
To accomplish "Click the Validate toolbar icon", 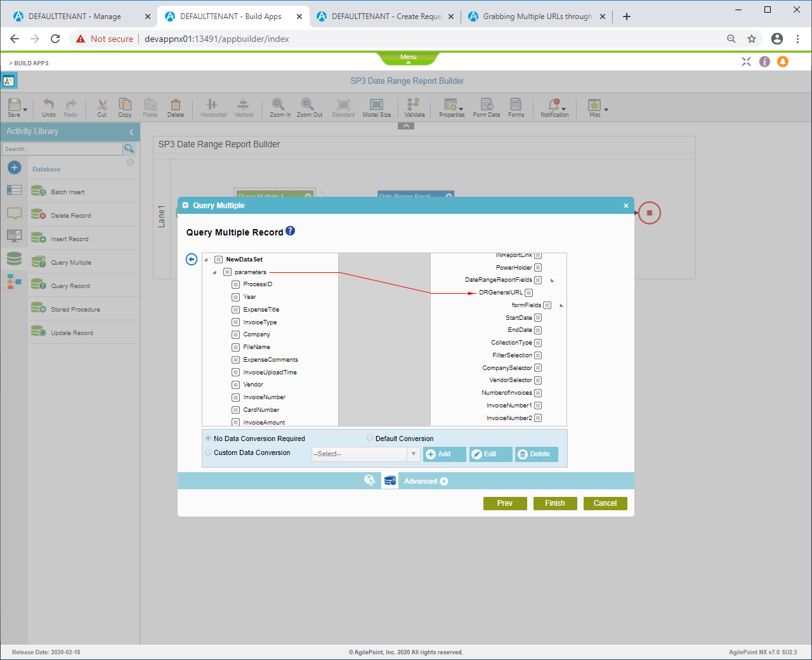I will pos(414,106).
